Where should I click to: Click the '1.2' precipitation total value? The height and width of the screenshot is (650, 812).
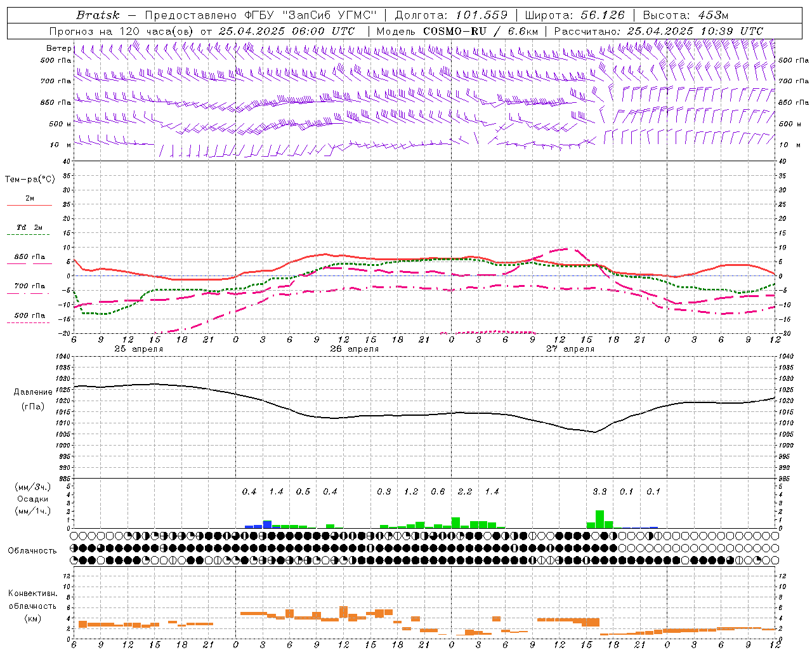(x=411, y=492)
